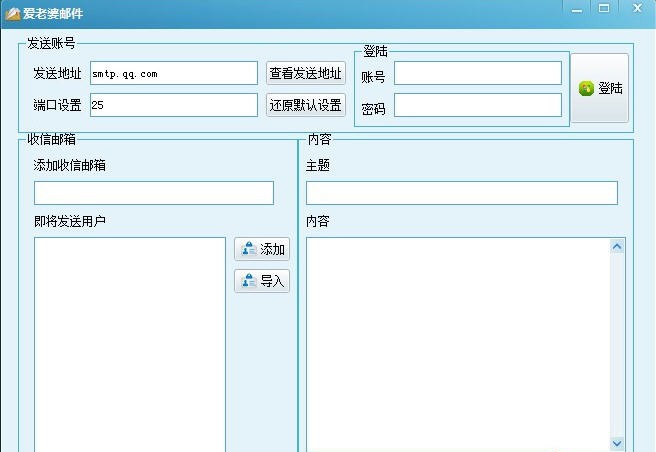Close the 爱老婆邮件 window
Image resolution: width=656 pixels, height=452 pixels.
pos(637,8)
